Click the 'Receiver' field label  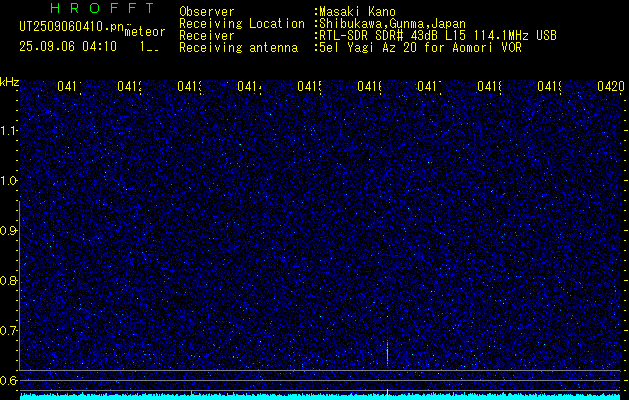(x=207, y=36)
